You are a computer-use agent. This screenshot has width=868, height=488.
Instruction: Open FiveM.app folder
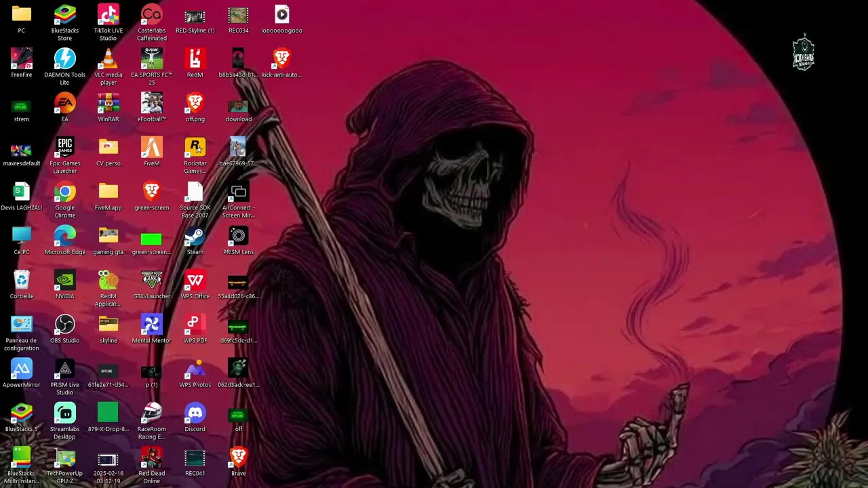click(108, 192)
